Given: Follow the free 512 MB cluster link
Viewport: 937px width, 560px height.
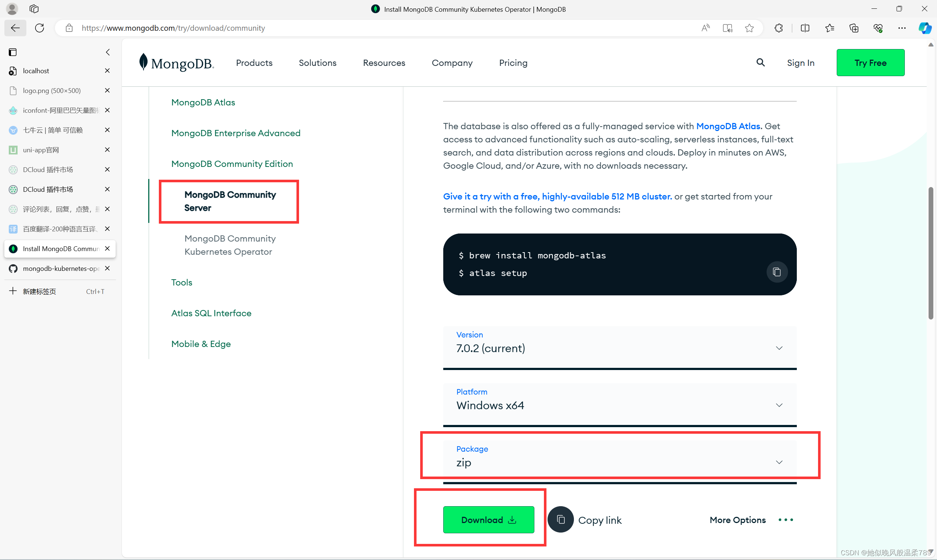Looking at the screenshot, I should [x=557, y=196].
